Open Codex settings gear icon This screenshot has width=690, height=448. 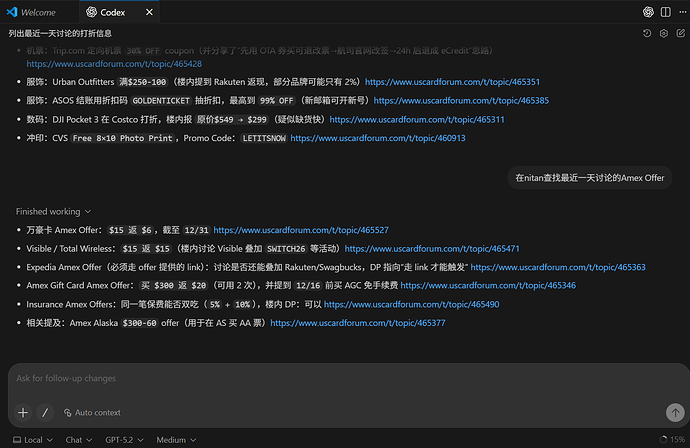coord(663,33)
